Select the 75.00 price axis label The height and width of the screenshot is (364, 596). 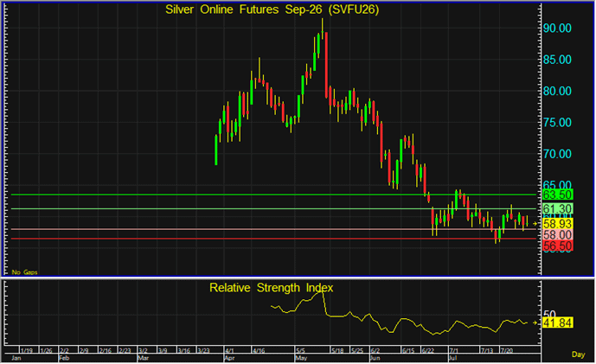[x=557, y=123]
